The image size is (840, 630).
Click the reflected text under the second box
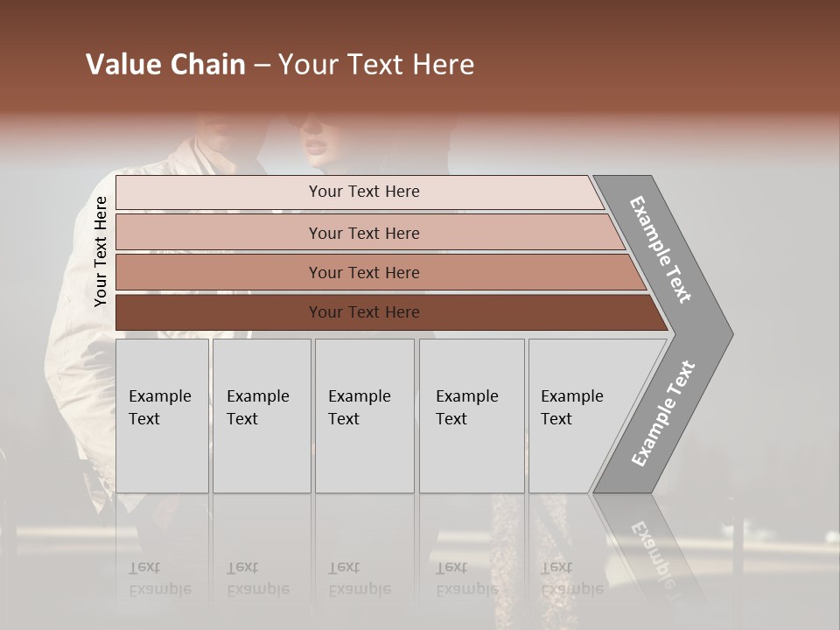[257, 579]
